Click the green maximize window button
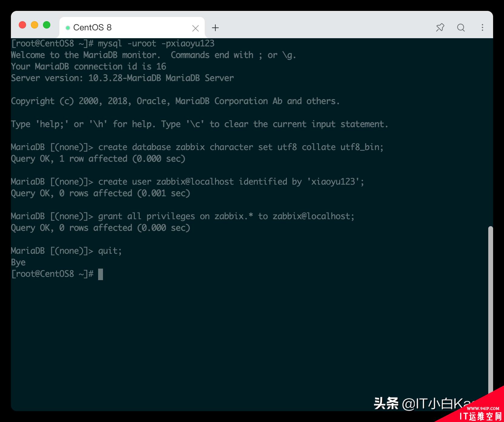 pyautogui.click(x=47, y=25)
